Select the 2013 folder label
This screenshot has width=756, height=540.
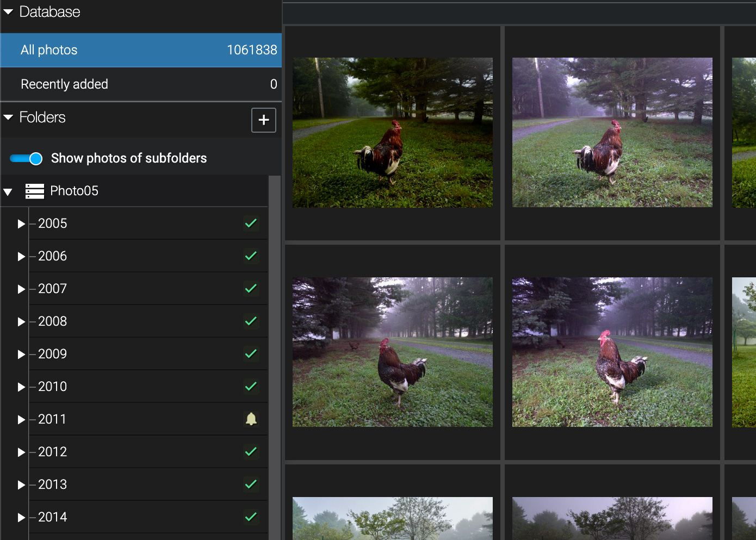[x=53, y=485]
